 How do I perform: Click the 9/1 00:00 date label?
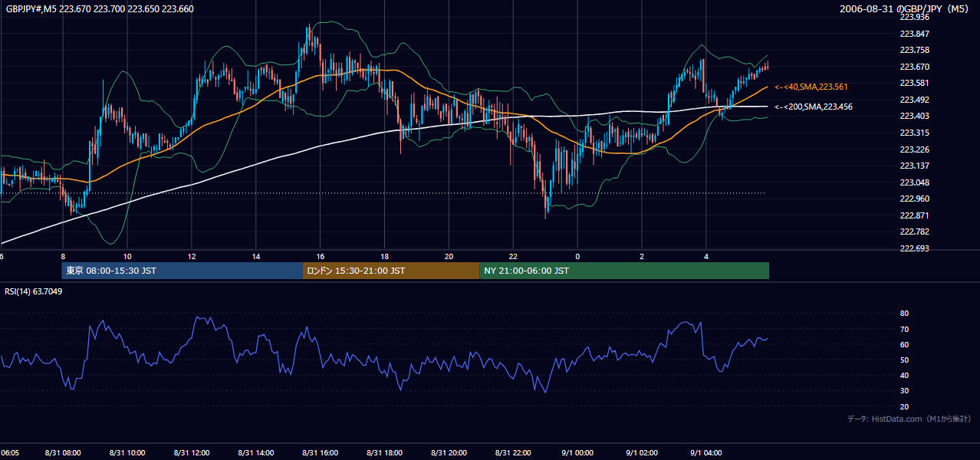point(578,453)
